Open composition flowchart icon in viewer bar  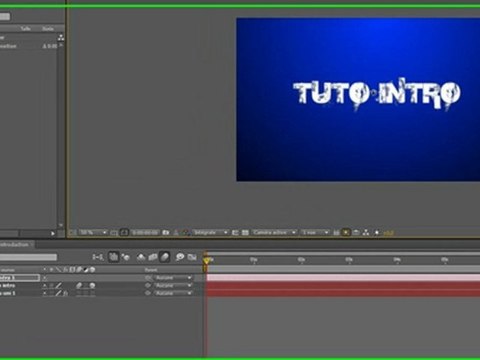[x=366, y=232]
